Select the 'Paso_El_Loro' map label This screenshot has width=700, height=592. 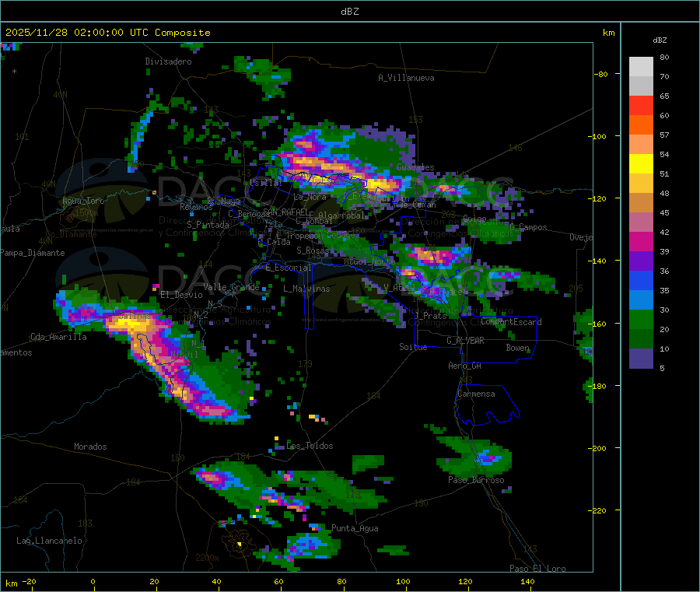[537, 569]
